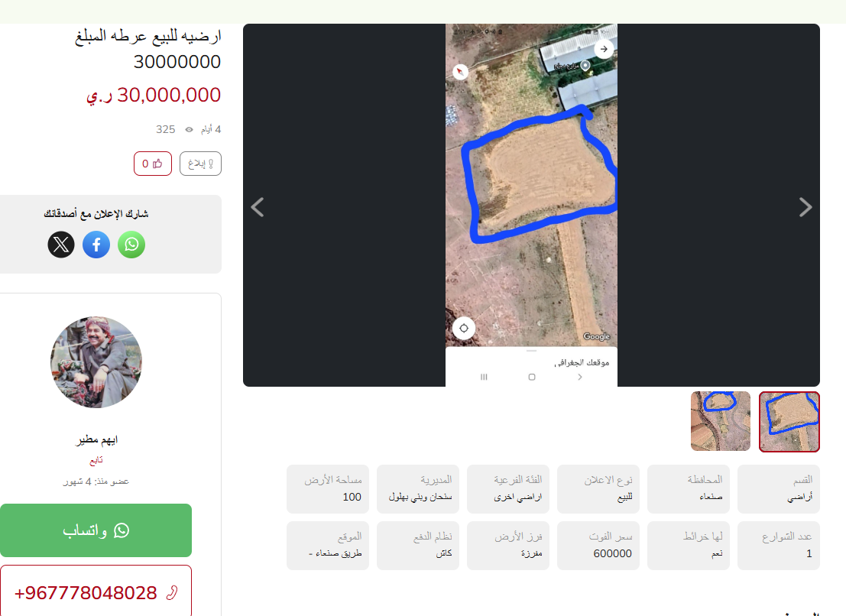This screenshot has height=616, width=846.
Task: Click the map locate-me crosshair icon
Action: [x=463, y=328]
